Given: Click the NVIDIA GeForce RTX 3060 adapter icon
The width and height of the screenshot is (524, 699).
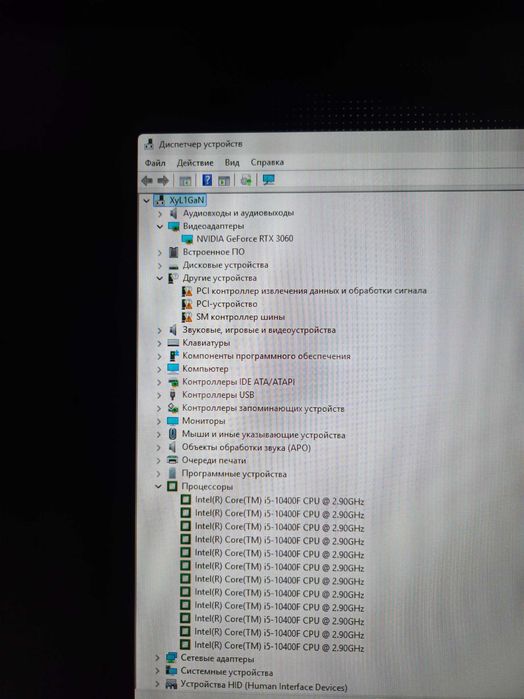Looking at the screenshot, I should coord(187,239).
